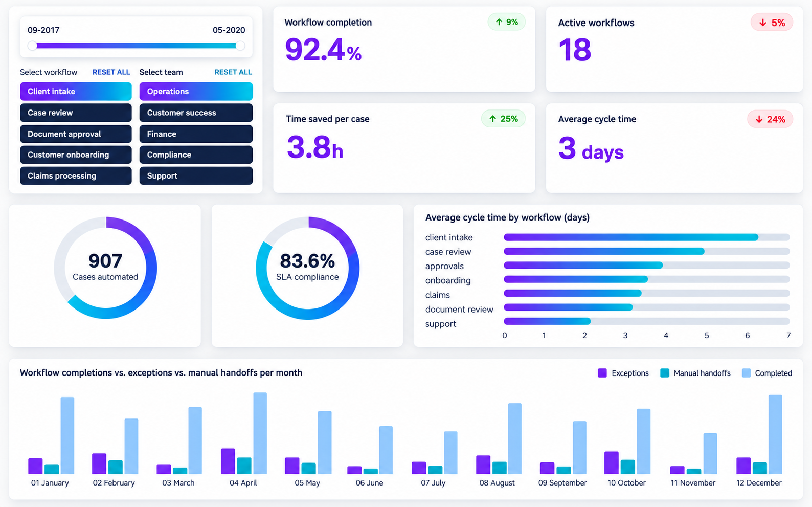Click the purple Exceptions bar for 10 October
Screen dimensions: 812x507
pos(612,463)
